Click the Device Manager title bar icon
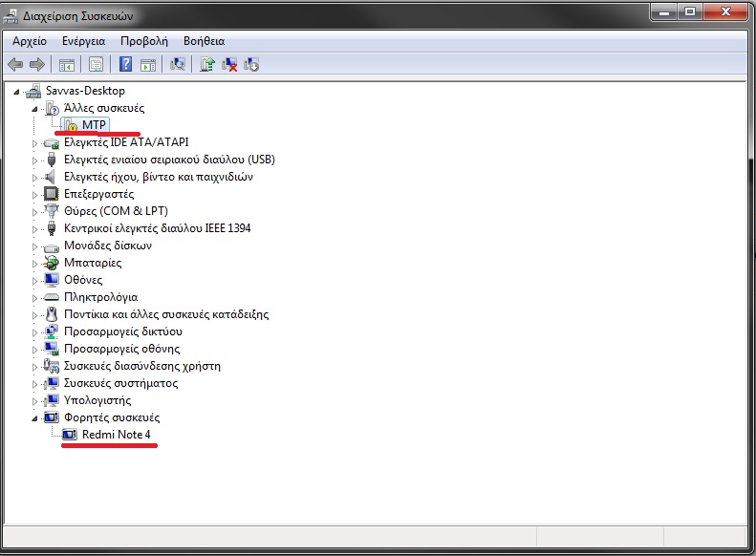 (11, 16)
